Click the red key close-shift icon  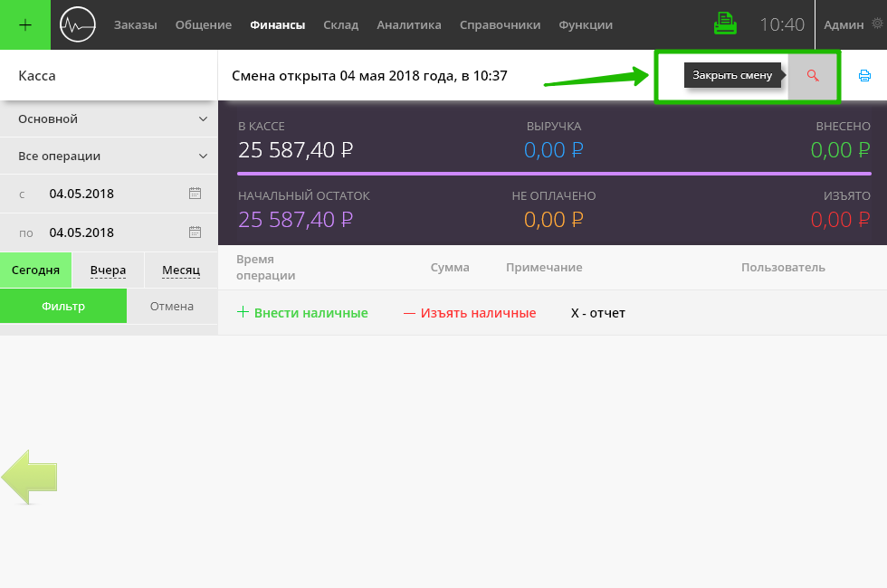coord(813,76)
